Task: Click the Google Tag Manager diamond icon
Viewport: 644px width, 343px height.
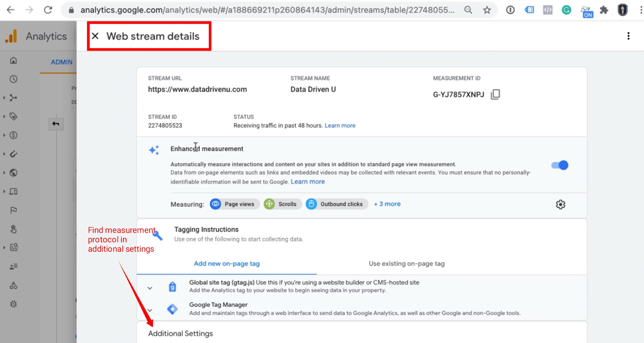Action: tap(172, 309)
